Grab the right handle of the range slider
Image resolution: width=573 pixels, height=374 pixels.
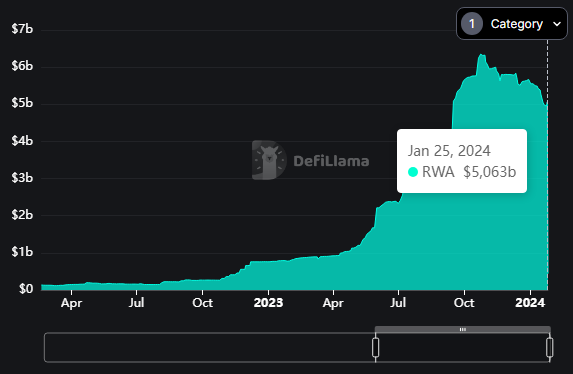[549, 347]
